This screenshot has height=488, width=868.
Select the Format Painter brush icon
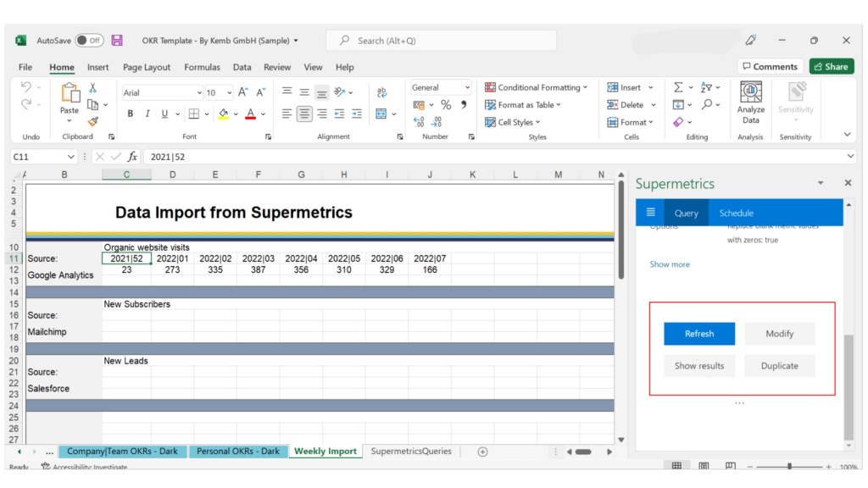(x=93, y=122)
